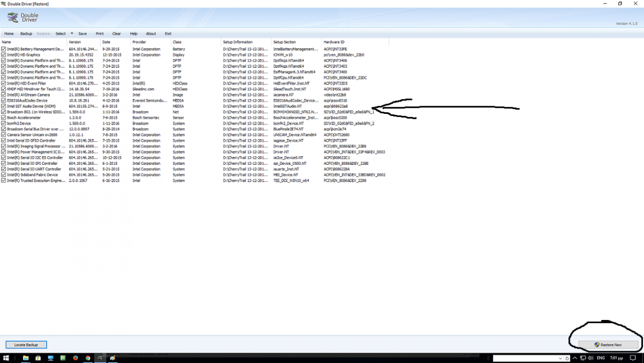
Task: Sort by the Name column header
Action: (33, 42)
